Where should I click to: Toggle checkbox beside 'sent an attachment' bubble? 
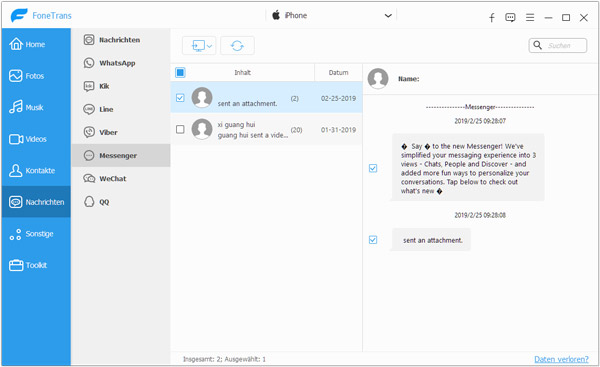pos(373,240)
